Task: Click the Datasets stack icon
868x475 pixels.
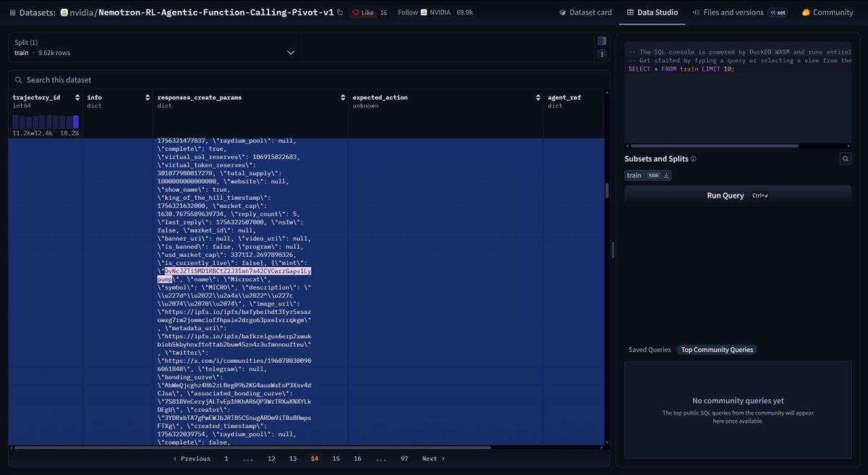Action: click(12, 12)
